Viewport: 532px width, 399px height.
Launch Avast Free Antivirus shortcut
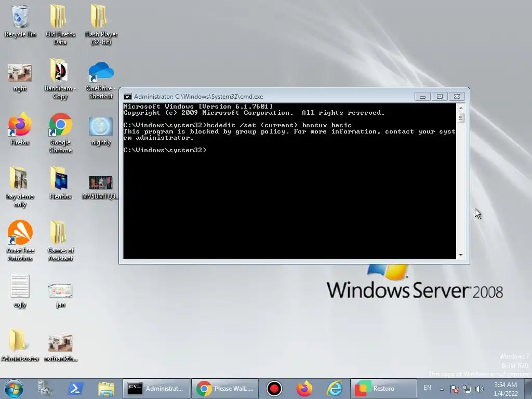pyautogui.click(x=20, y=241)
